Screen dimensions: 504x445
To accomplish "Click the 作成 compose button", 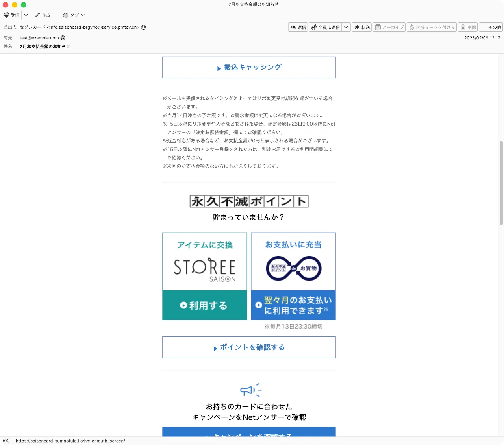I will 43,15.
